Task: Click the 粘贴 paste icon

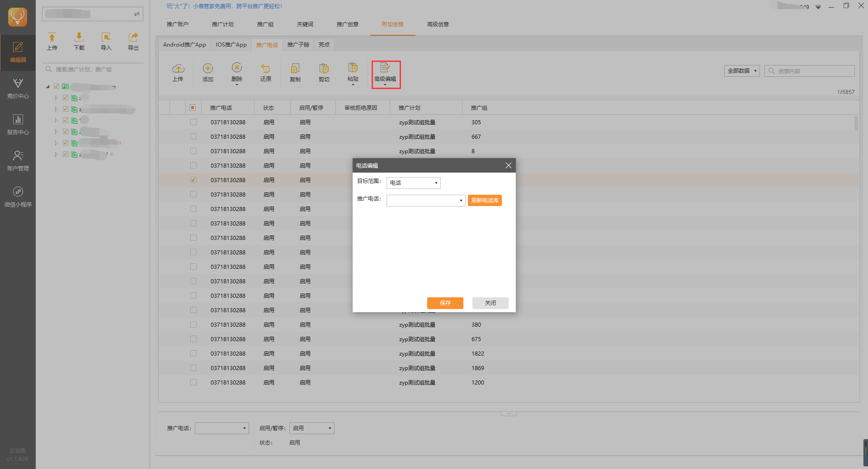Action: coord(353,72)
